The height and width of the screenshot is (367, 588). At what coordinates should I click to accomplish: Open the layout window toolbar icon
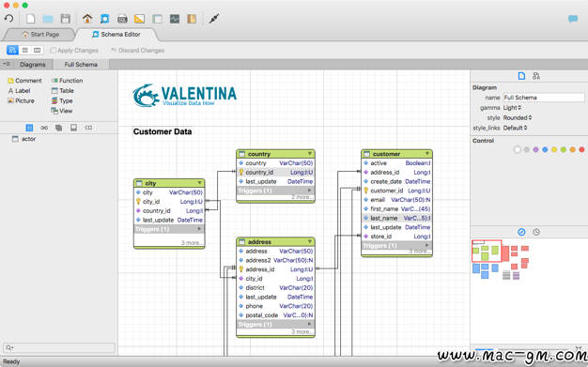coord(157,19)
